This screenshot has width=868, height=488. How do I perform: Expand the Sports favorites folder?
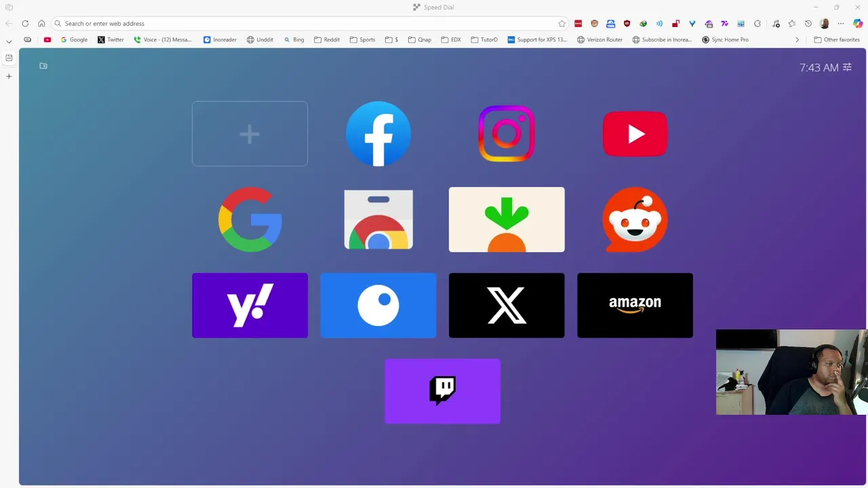point(363,40)
